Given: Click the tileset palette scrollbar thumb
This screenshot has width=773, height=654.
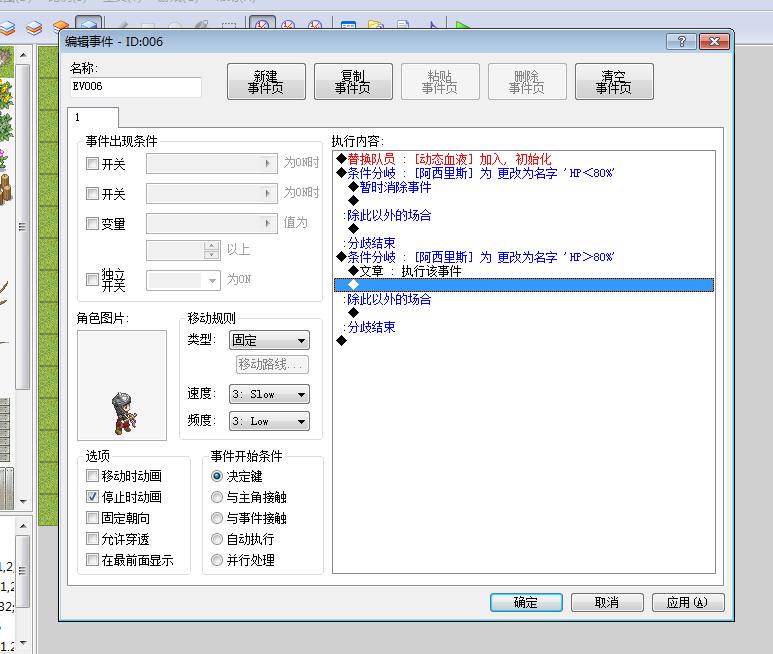Looking at the screenshot, I should point(23,226).
